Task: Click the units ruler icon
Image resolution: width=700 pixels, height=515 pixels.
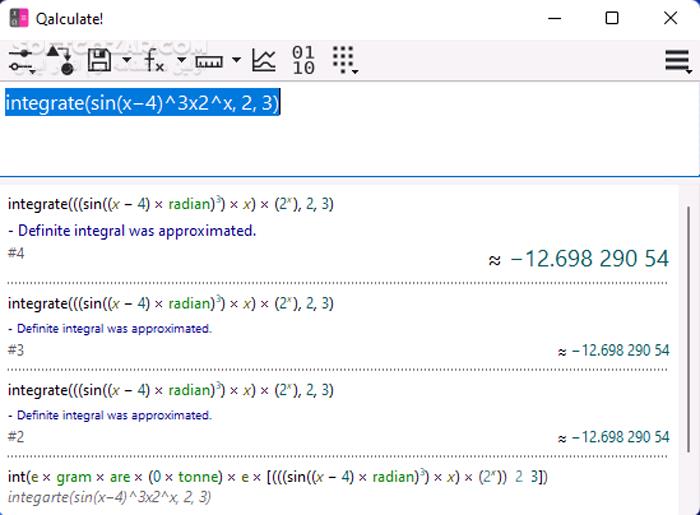Action: 209,61
